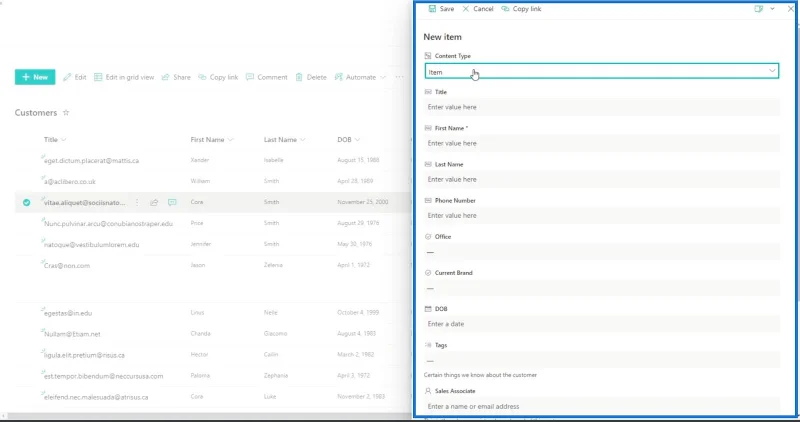Deselect the checked vitae.aliquet row checkmark

point(27,203)
